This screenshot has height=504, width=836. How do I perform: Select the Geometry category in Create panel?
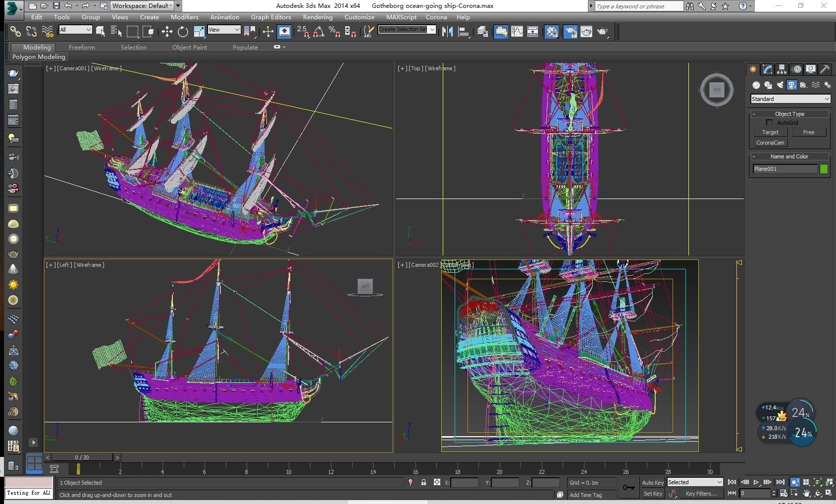pos(756,85)
